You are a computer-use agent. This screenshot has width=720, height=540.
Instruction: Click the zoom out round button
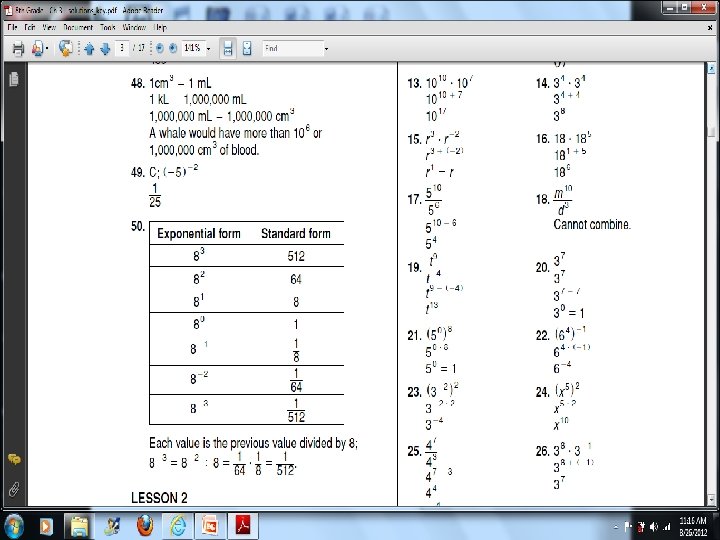click(159, 48)
